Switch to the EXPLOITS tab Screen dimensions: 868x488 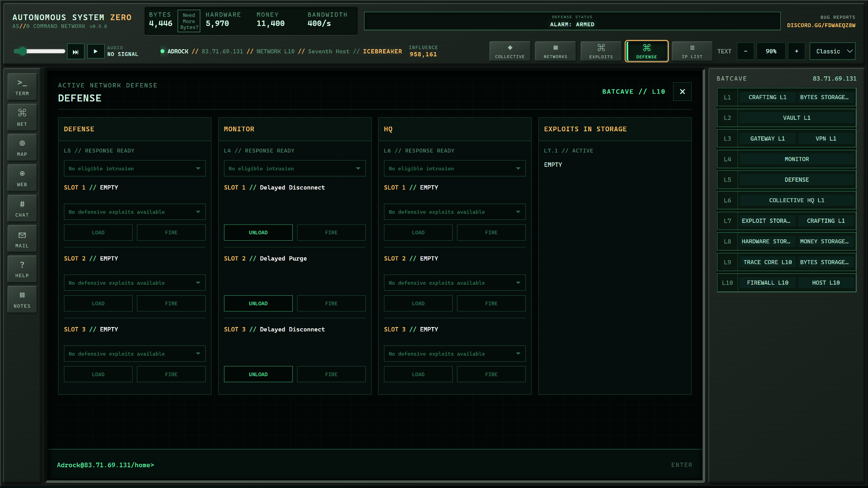tap(601, 51)
